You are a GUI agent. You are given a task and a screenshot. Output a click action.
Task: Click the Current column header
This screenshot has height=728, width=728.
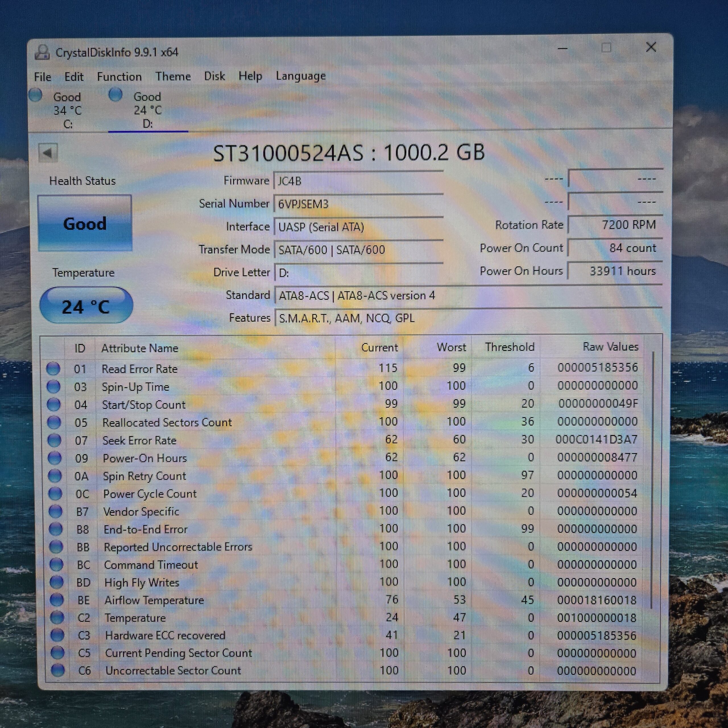point(379,348)
